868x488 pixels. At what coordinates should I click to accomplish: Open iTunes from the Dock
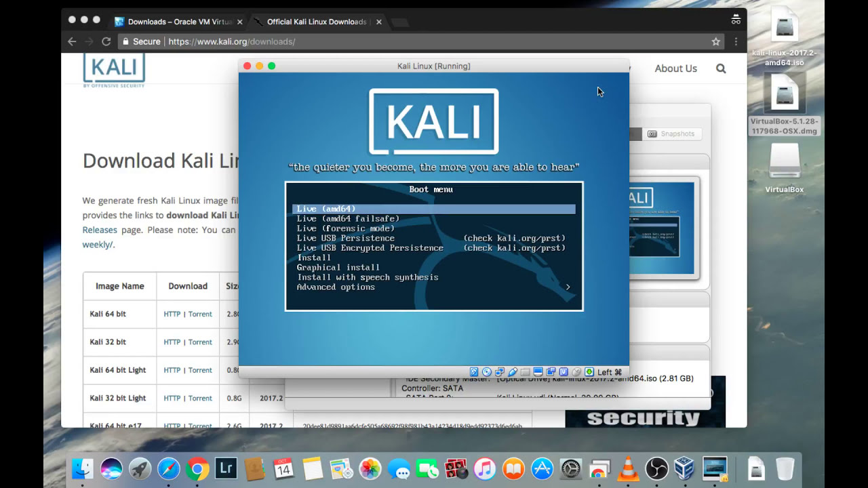tap(485, 468)
